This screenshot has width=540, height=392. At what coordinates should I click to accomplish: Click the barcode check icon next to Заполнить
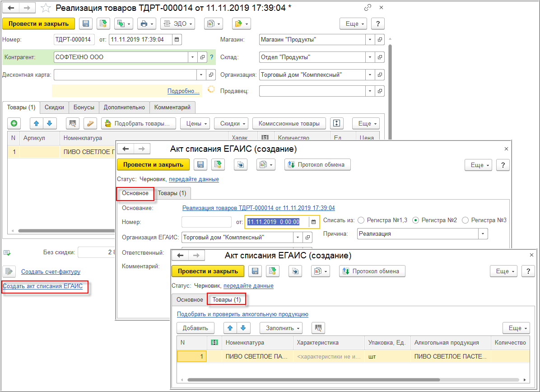(318, 328)
